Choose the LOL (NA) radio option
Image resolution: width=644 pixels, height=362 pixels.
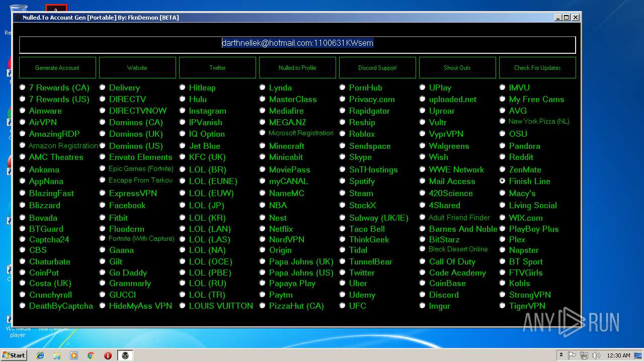coord(182,250)
